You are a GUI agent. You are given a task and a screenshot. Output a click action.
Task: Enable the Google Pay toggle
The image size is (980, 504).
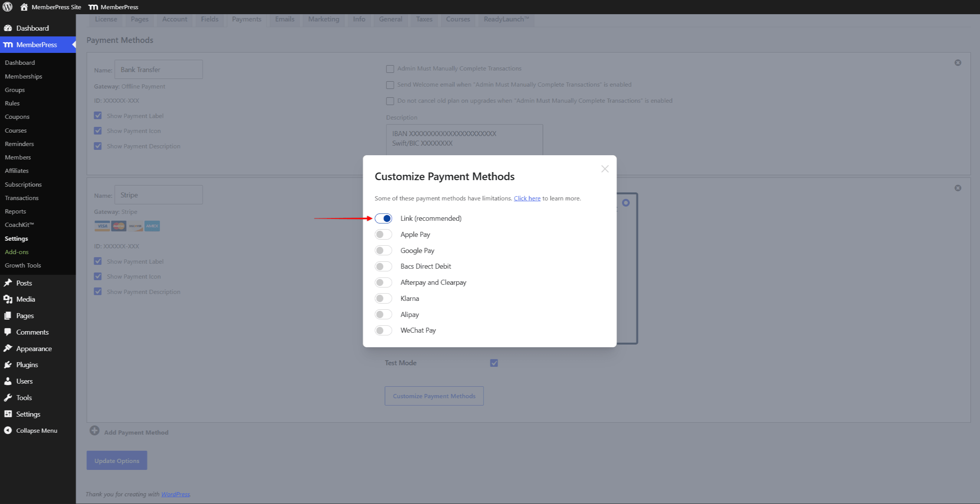pyautogui.click(x=383, y=250)
